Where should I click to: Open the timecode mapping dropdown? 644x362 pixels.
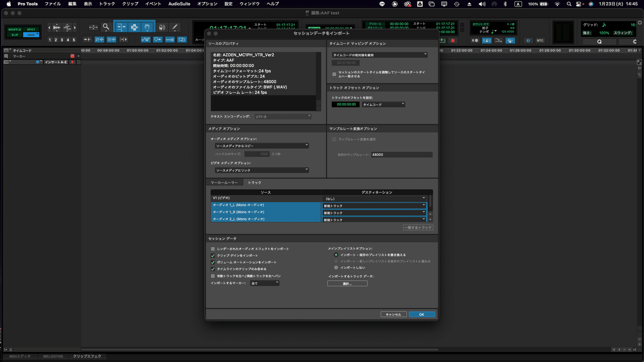coord(379,55)
